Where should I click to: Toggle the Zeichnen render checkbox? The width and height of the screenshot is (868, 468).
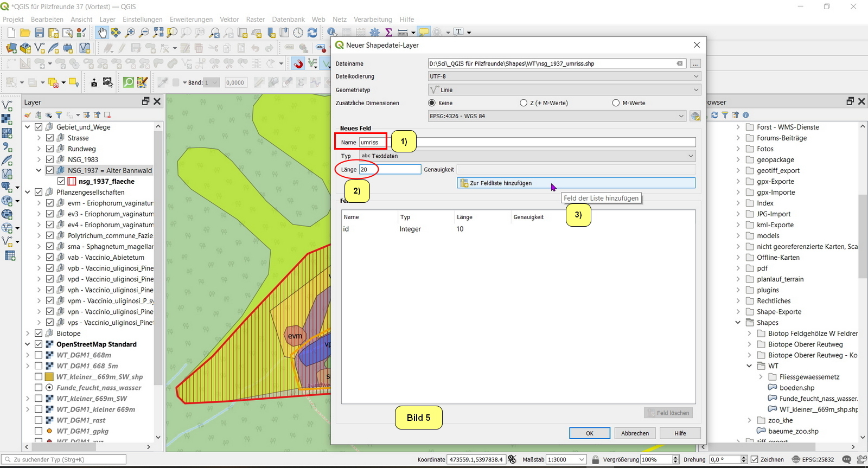click(x=754, y=459)
